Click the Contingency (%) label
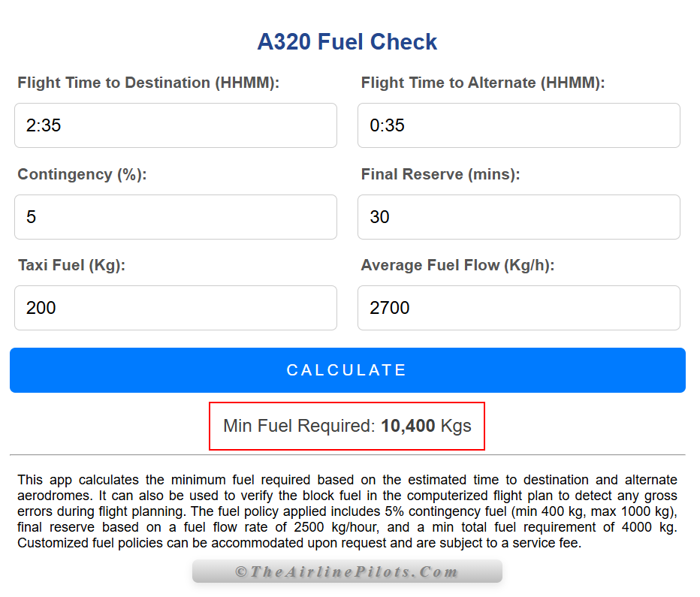The height and width of the screenshot is (597, 700). pos(82,174)
